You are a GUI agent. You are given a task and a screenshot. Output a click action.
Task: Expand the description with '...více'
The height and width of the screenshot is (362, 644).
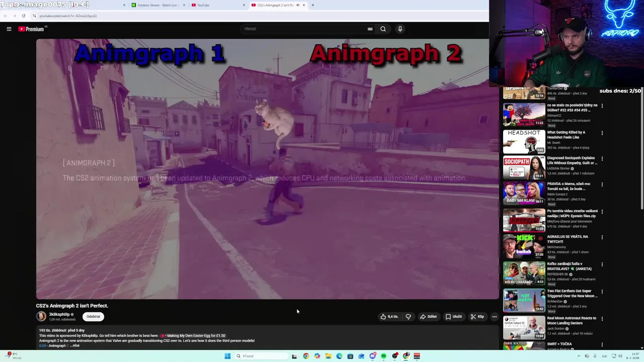74,346
